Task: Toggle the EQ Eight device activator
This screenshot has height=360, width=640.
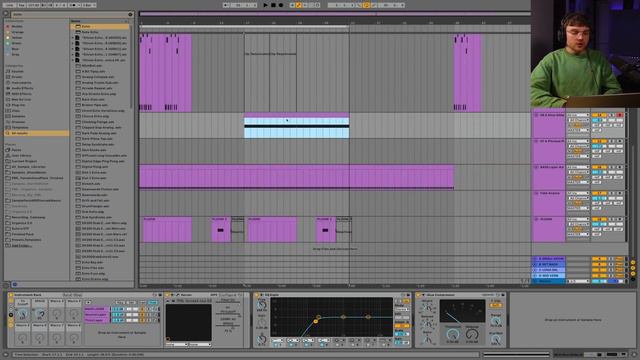Action: coord(257,295)
